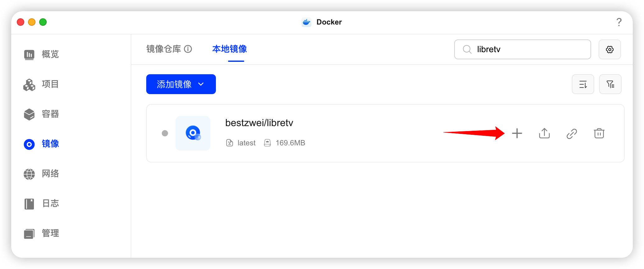This screenshot has width=644, height=269.
Task: Create container with the plus icon
Action: (x=517, y=133)
